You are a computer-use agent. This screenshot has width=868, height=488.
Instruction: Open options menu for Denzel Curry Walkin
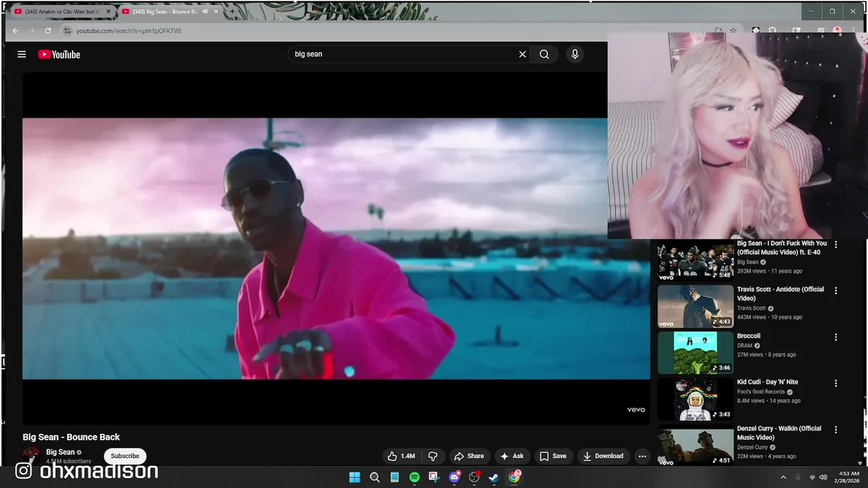coord(835,430)
